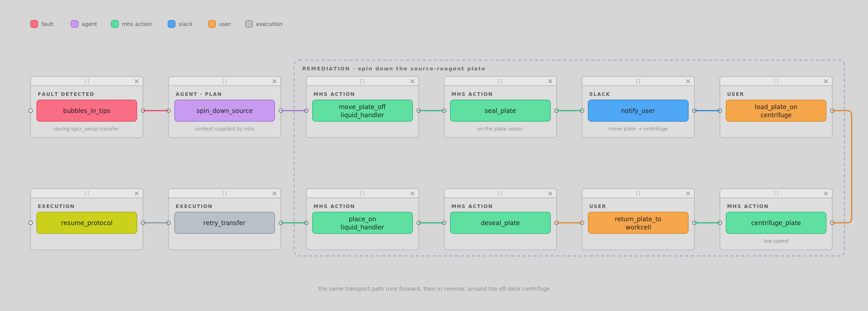The height and width of the screenshot is (311, 868).
Task: Click the output port of bubbles_in_tips node
Action: tap(143, 111)
